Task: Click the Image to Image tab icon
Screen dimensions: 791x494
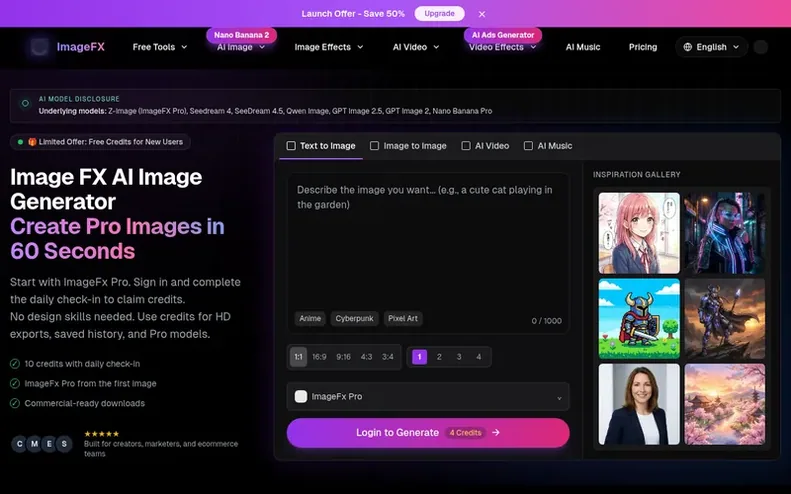Action: pyautogui.click(x=374, y=146)
